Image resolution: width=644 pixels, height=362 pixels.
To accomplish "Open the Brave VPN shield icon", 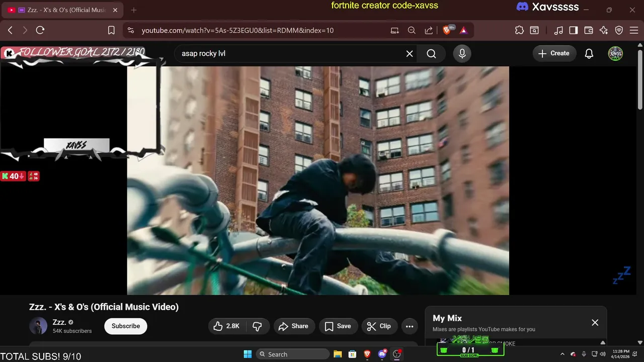I will pyautogui.click(x=619, y=30).
